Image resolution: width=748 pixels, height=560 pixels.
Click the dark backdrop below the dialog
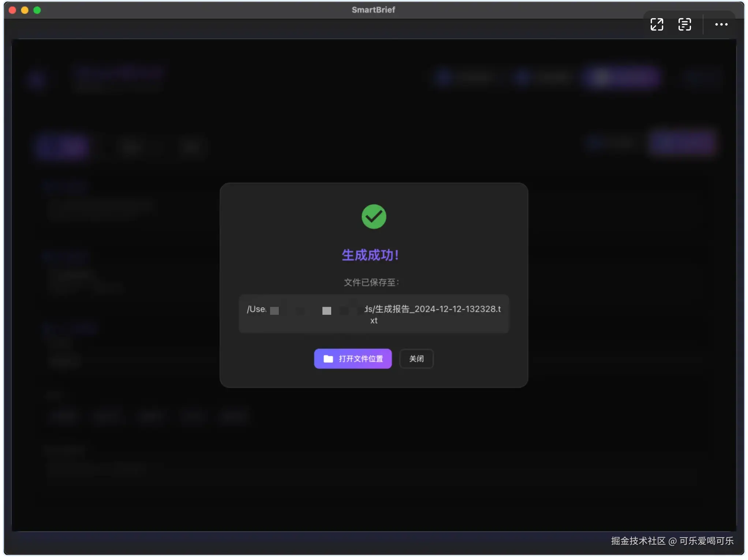(x=374, y=458)
